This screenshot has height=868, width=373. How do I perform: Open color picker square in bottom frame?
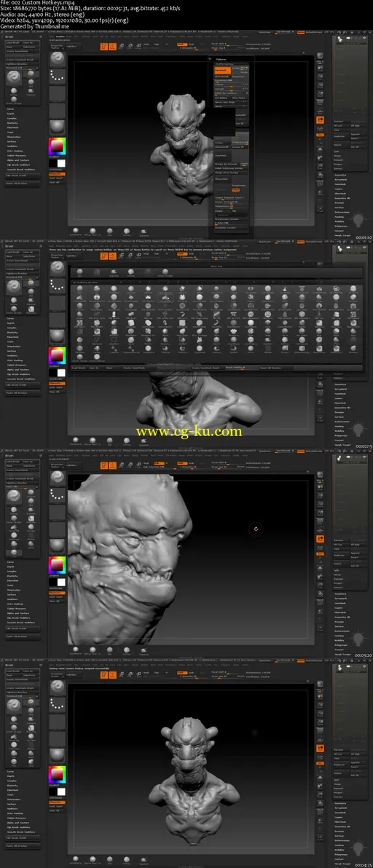57,775
